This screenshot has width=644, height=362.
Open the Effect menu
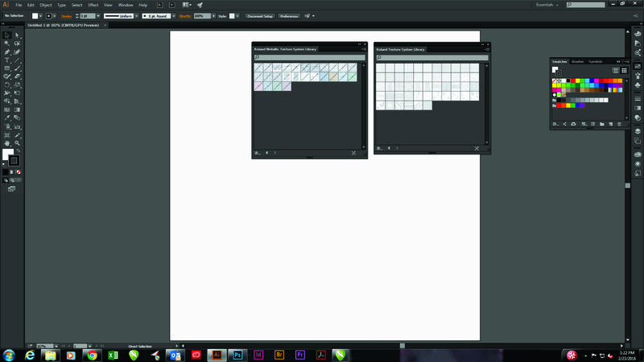93,5
